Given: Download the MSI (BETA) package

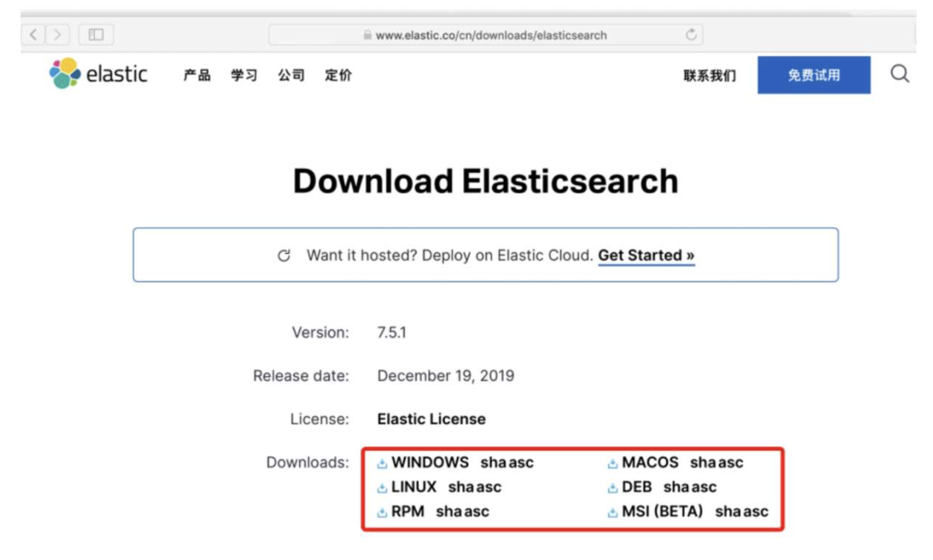Looking at the screenshot, I should [662, 512].
